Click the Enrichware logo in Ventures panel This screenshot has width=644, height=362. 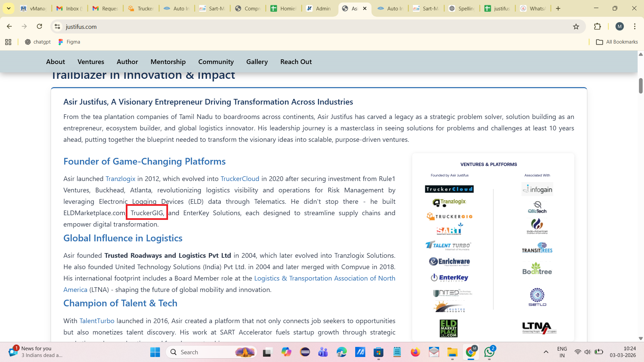449,261
